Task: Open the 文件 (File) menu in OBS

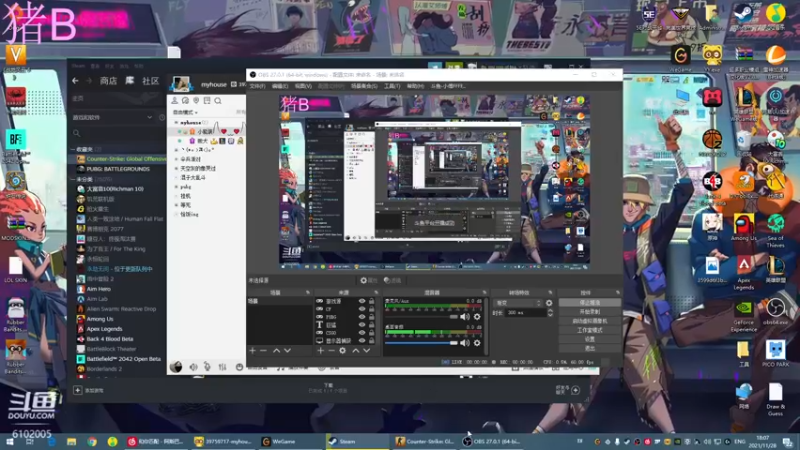Action: 257,86
